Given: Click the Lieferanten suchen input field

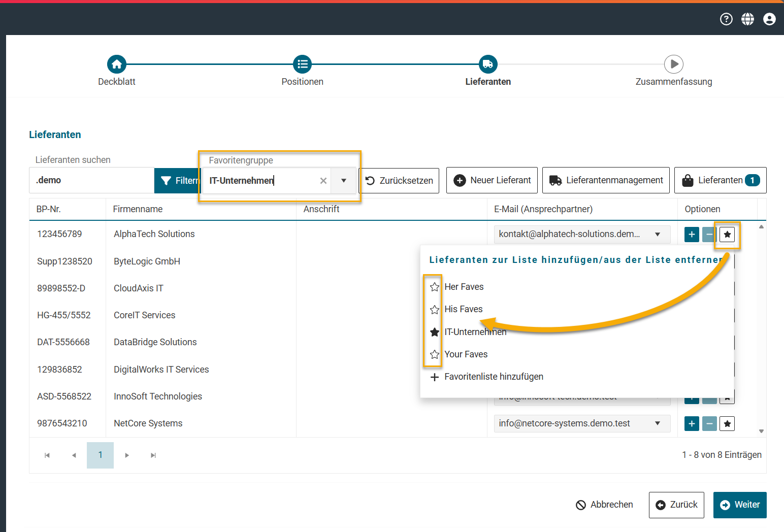Looking at the screenshot, I should (91, 181).
